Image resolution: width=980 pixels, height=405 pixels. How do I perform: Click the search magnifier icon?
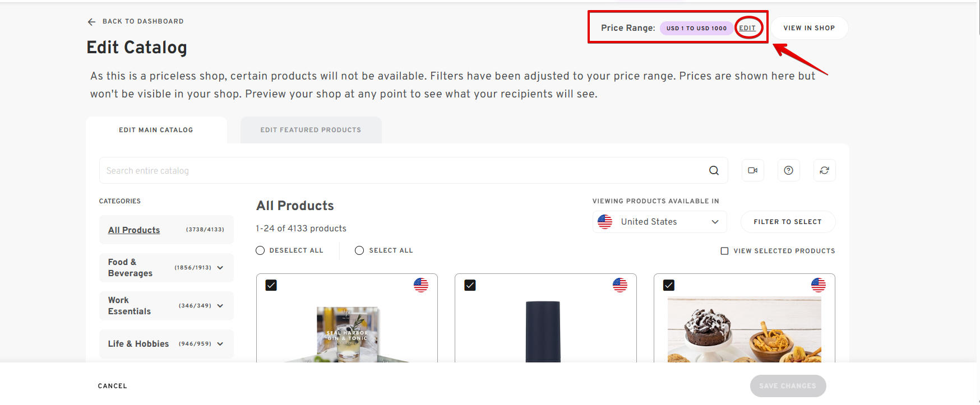[x=714, y=170]
